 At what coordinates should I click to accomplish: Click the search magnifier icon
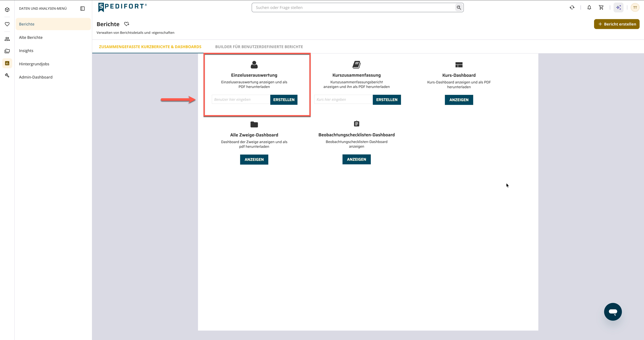(x=459, y=8)
